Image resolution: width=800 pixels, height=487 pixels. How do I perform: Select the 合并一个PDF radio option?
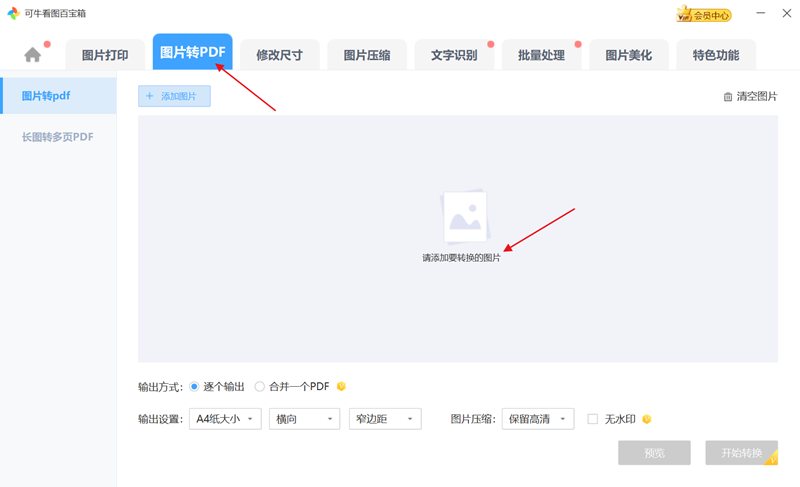(x=260, y=387)
